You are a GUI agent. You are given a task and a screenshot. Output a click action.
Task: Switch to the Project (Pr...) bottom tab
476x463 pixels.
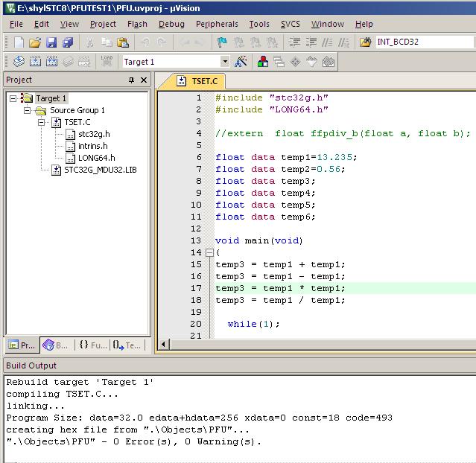tap(22, 345)
